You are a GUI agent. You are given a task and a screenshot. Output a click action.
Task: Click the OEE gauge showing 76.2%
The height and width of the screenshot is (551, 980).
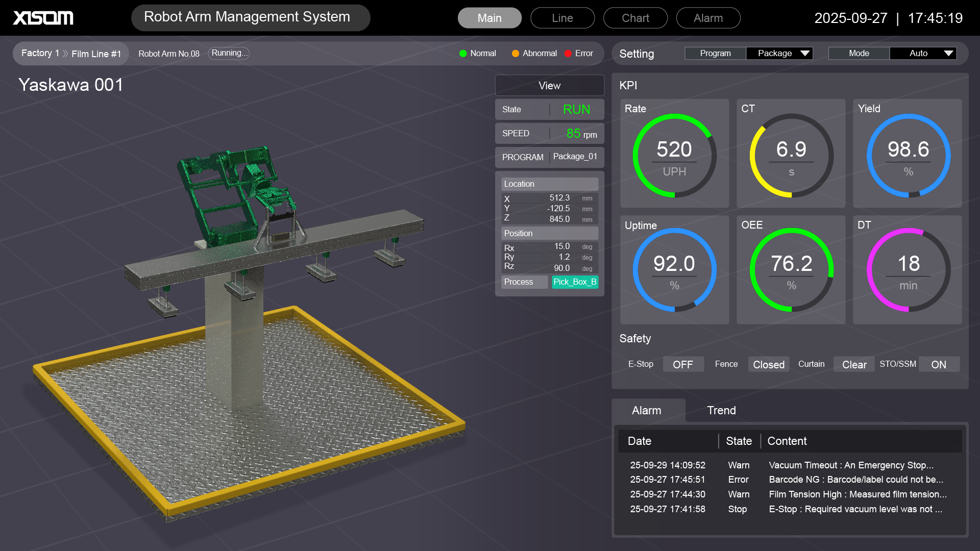coord(791,270)
